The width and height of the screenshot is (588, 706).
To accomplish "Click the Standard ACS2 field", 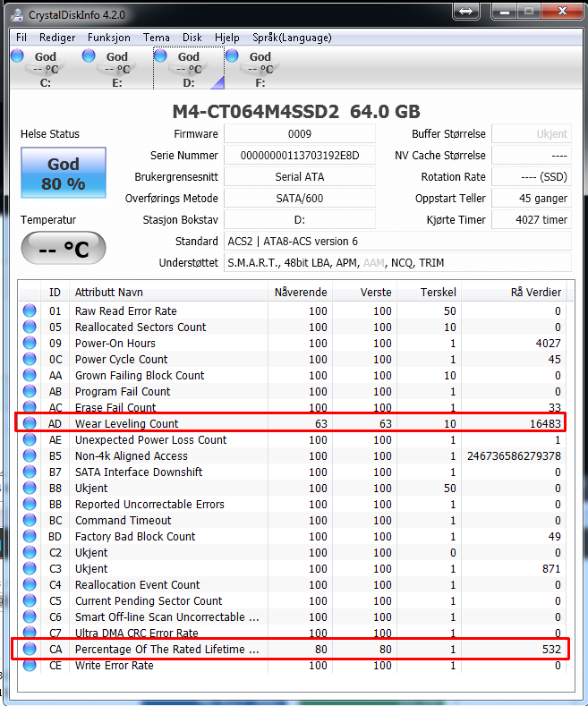I will click(x=397, y=242).
